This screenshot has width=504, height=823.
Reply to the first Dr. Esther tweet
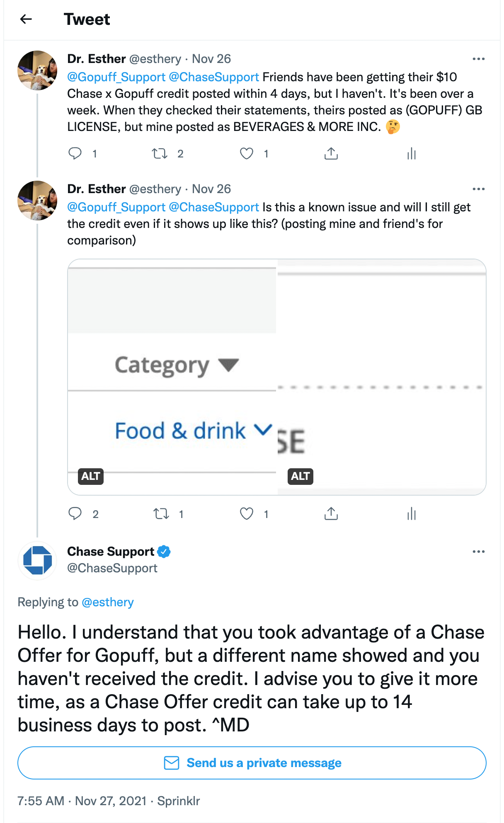point(75,154)
